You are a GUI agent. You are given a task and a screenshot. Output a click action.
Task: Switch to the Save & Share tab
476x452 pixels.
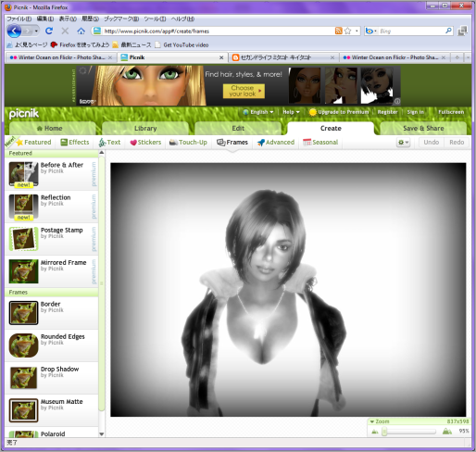(423, 128)
